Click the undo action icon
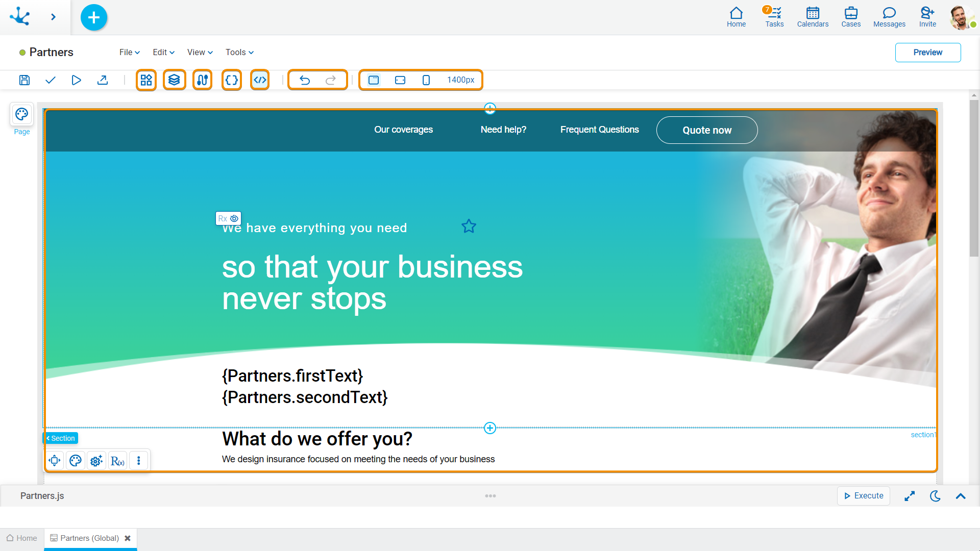The image size is (980, 551). (304, 80)
